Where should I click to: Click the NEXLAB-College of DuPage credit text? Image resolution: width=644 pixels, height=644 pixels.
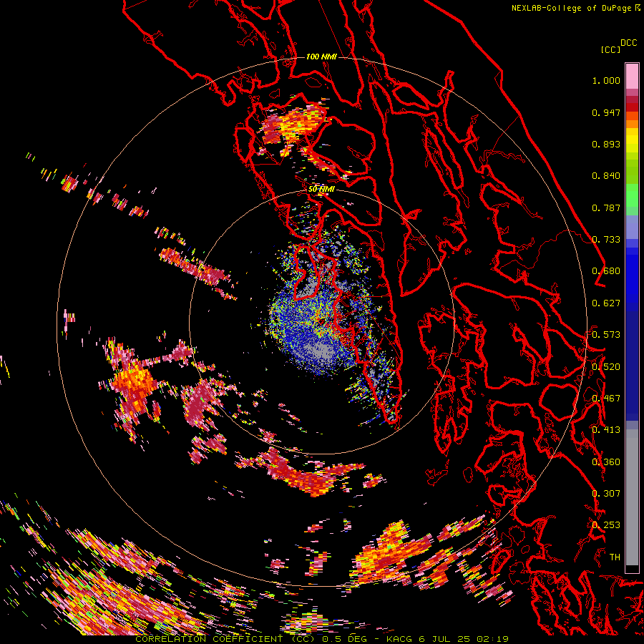click(x=571, y=8)
